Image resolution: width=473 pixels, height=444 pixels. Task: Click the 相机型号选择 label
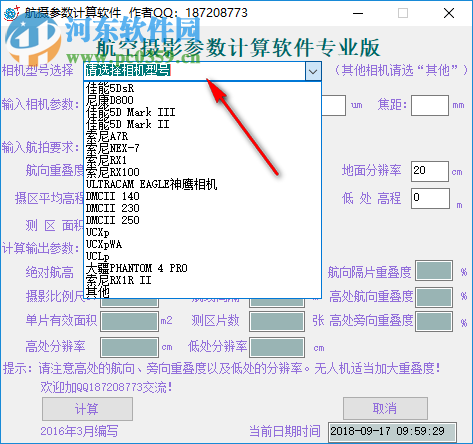pyautogui.click(x=38, y=71)
